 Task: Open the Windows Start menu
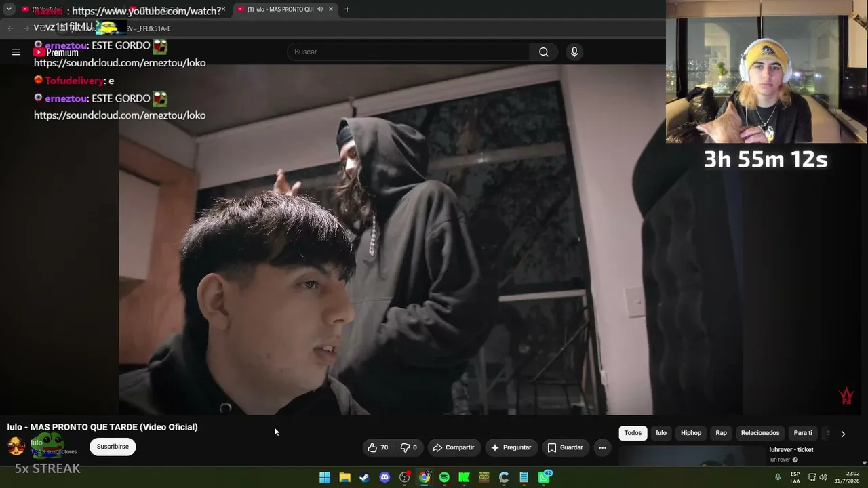[325, 477]
